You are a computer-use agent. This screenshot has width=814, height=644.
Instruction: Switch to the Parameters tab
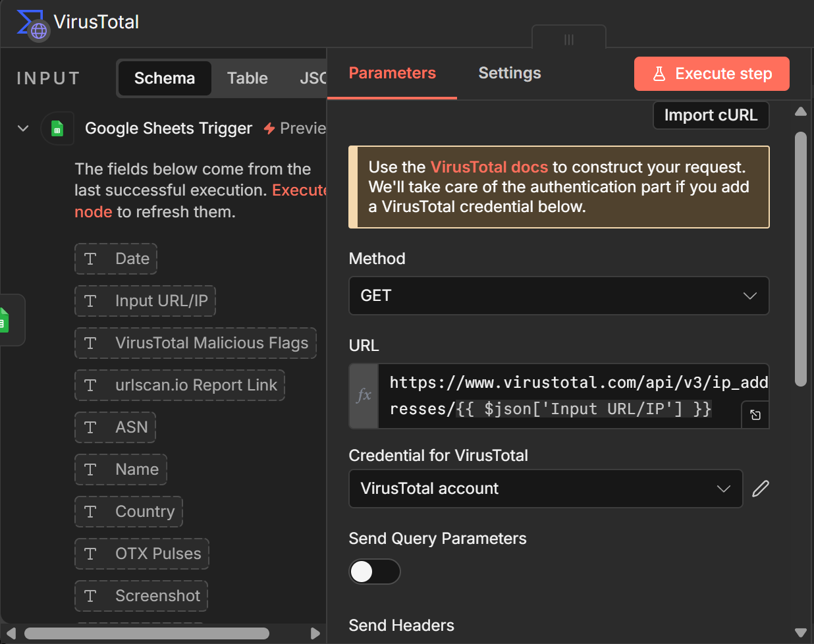click(392, 73)
